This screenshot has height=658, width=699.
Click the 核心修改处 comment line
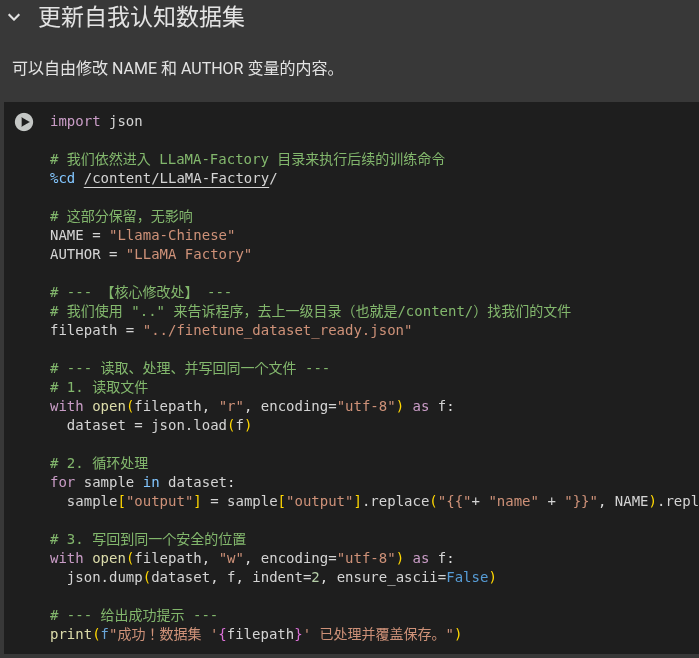click(x=141, y=292)
